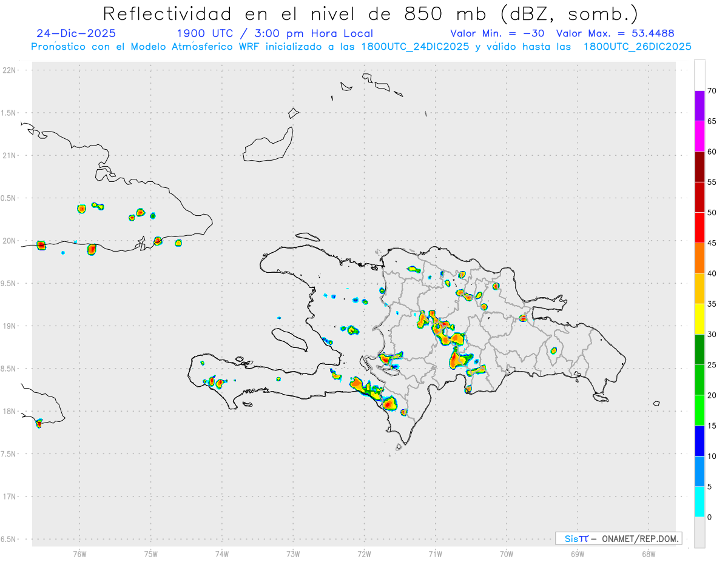The width and height of the screenshot is (728, 562).
Task: Click the latitude label '18N'
Action: tap(10, 412)
